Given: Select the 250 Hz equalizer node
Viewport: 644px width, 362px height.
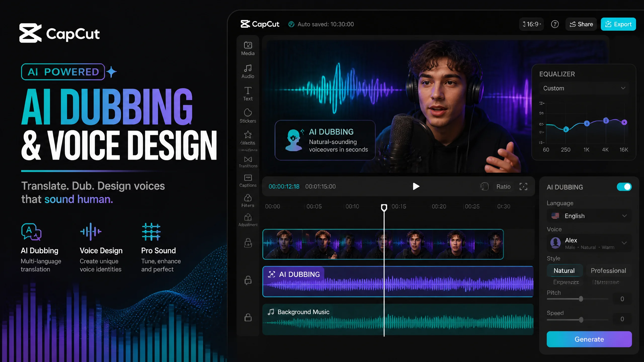Looking at the screenshot, I should click(x=566, y=129).
